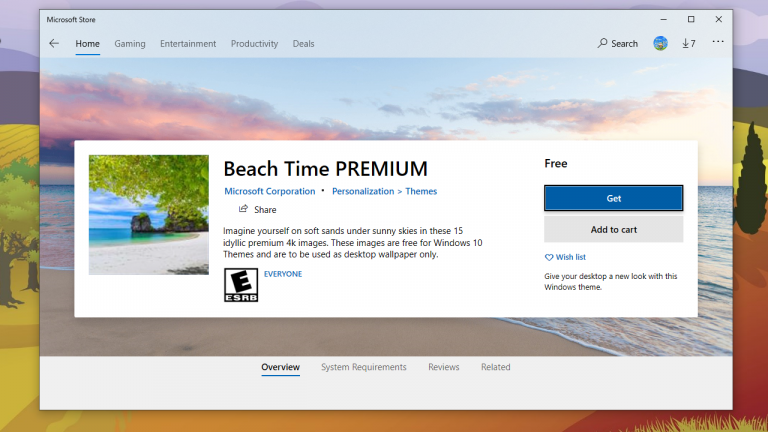Go back with the arrow icon
Screen dimensions: 768x432
(x=54, y=44)
